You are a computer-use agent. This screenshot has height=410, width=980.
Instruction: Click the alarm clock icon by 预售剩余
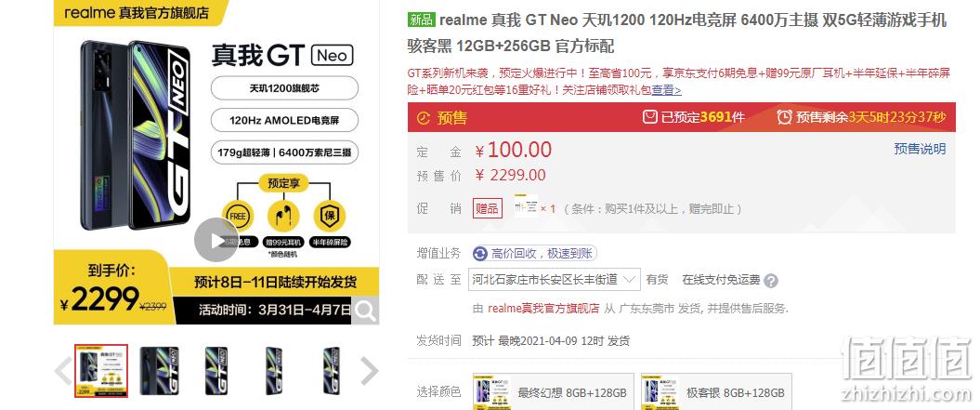pyautogui.click(x=784, y=117)
